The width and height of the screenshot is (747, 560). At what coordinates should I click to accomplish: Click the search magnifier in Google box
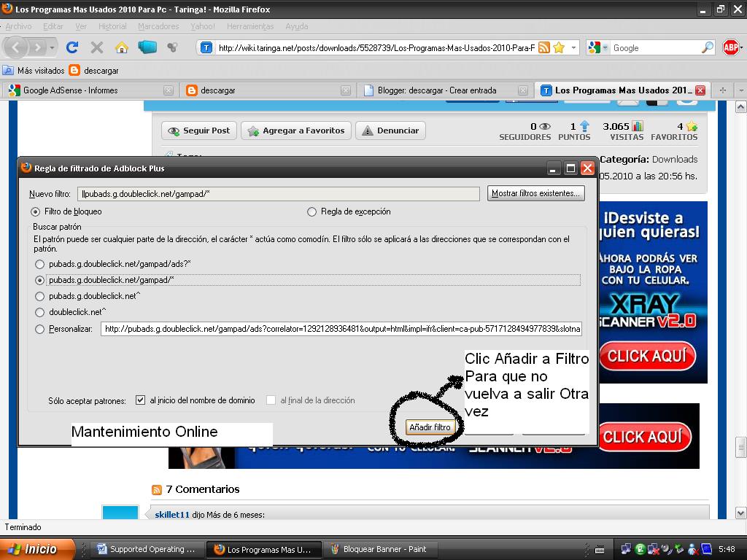708,47
